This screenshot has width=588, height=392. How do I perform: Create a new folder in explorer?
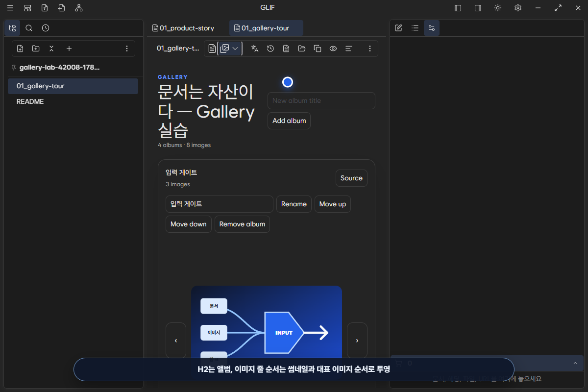[x=36, y=49]
